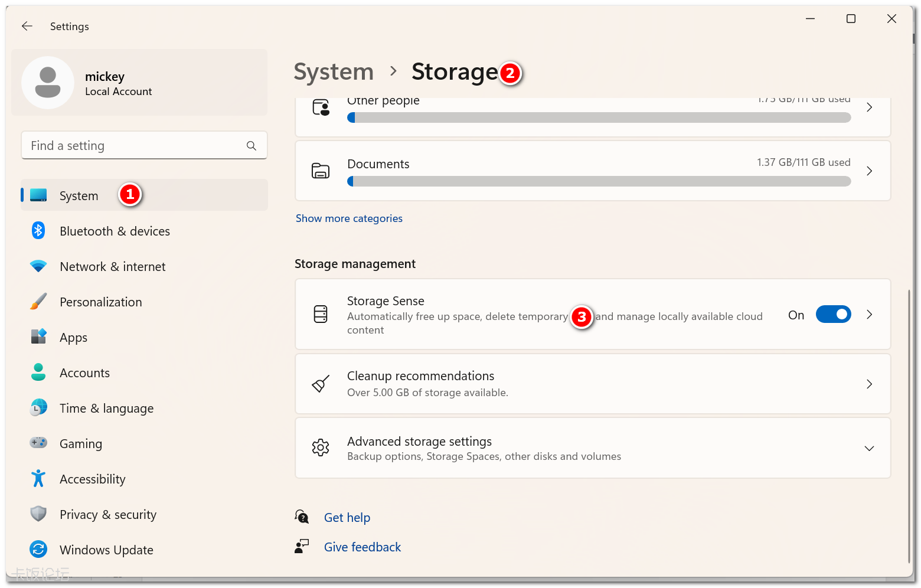Click the Documents usage progress bar
The height and width of the screenshot is (588, 921).
pos(599,182)
